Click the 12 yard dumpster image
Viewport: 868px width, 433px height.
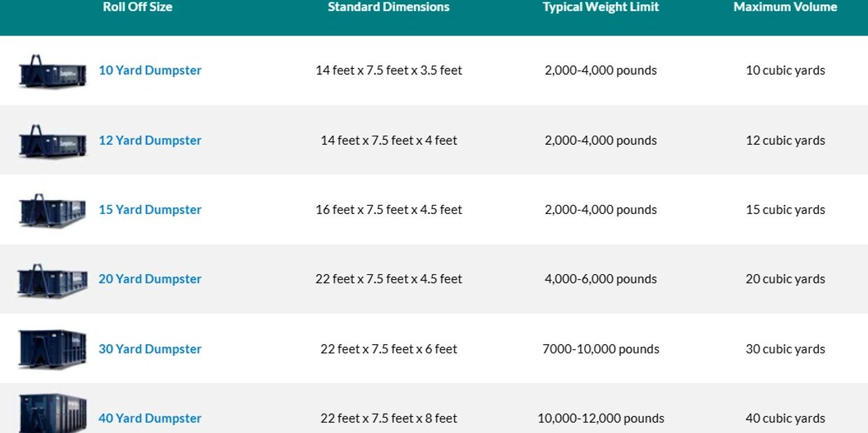[52, 141]
